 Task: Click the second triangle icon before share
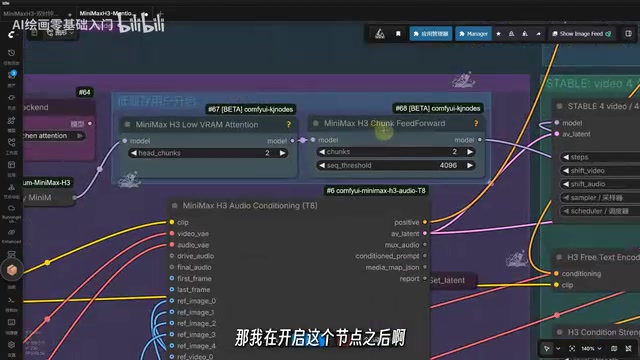click(525, 34)
